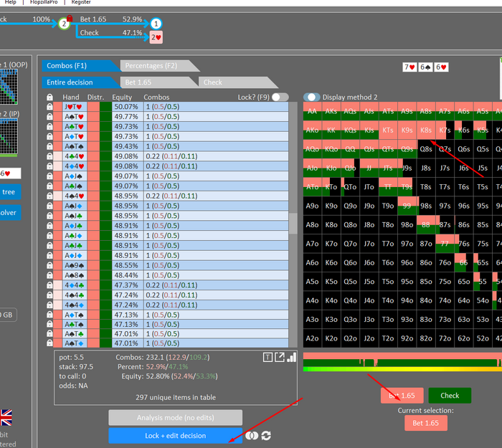
Task: Click the red lock icon on node 2
Action: click(x=70, y=17)
